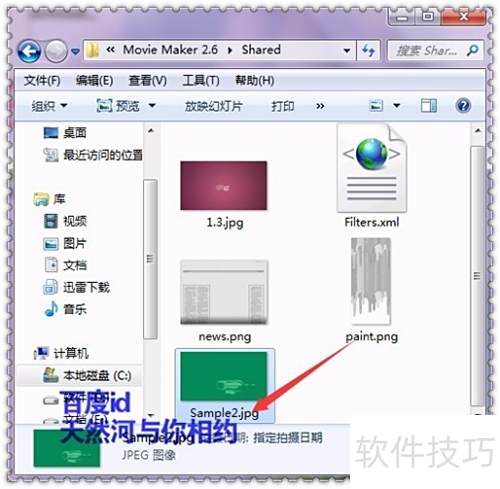Click the greyed Forward navigation button
The height and width of the screenshot is (489, 500).
pyautogui.click(x=56, y=51)
